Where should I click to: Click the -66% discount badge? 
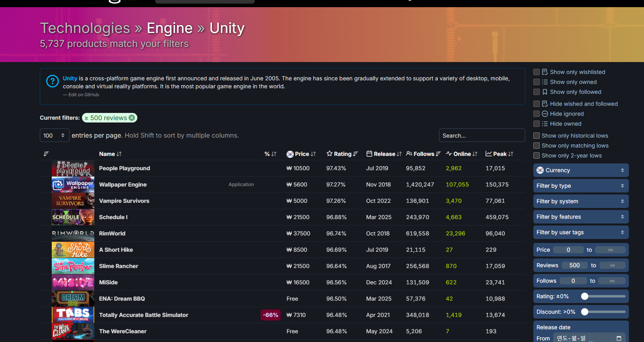point(271,315)
